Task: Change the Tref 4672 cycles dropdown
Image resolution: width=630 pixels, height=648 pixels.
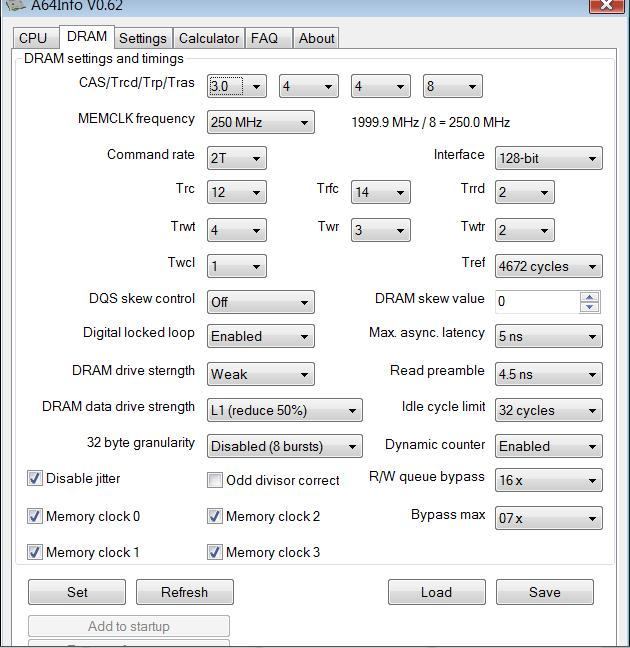Action: [549, 266]
